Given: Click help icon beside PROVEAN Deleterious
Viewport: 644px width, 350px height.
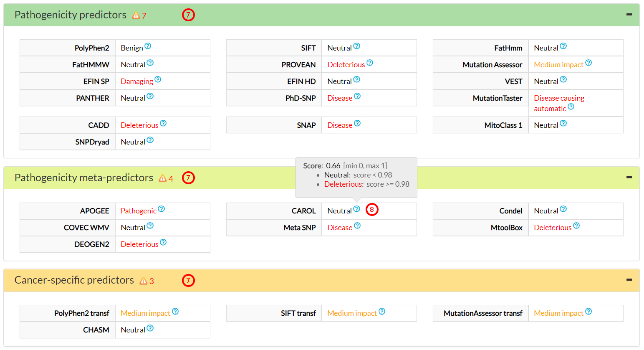Looking at the screenshot, I should coord(370,63).
